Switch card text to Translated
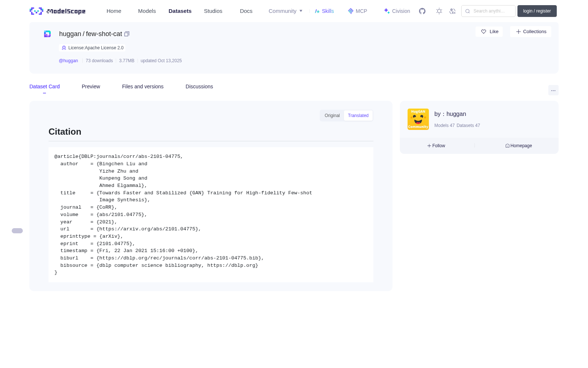 358,116
